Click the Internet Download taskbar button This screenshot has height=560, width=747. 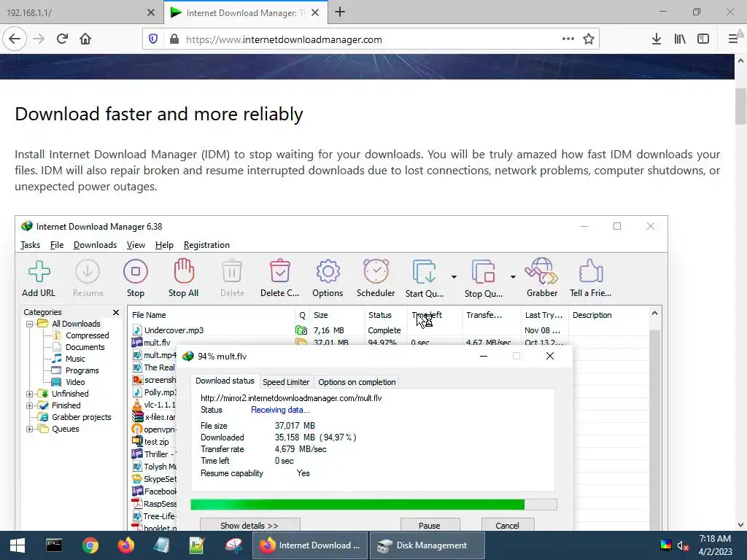[x=310, y=545]
